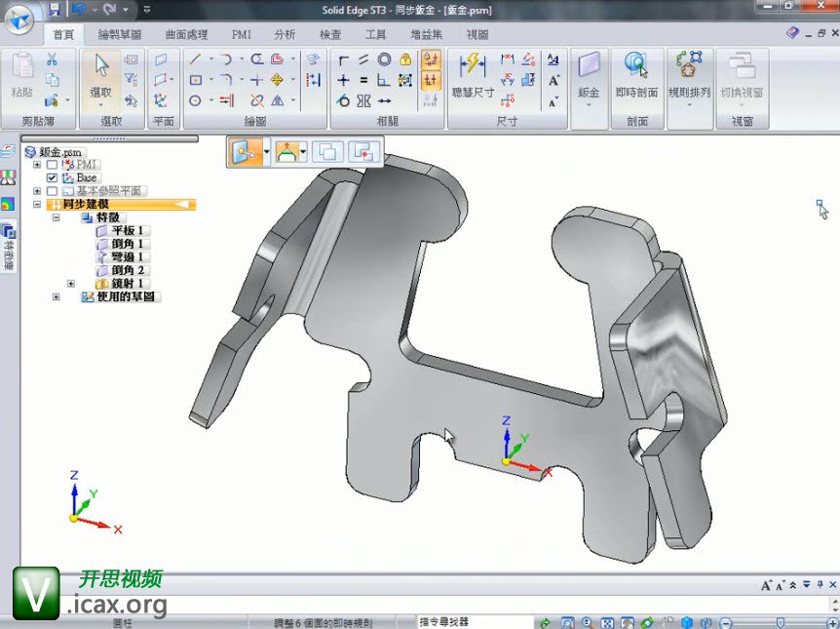Select the Line drawing tool
840x629 pixels.
[x=195, y=59]
